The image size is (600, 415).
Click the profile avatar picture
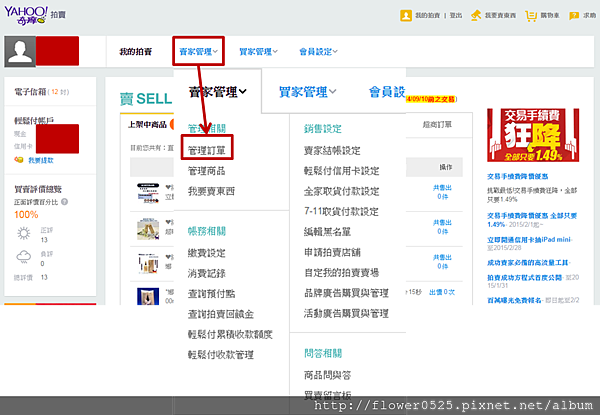pyautogui.click(x=20, y=51)
